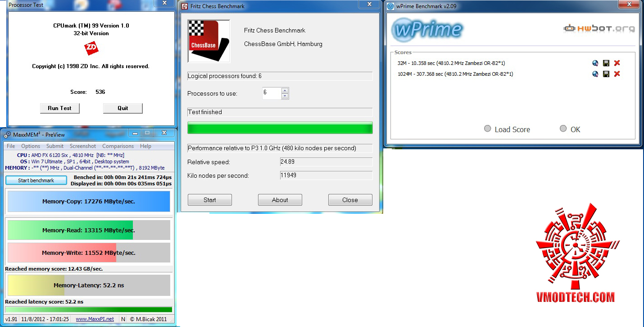This screenshot has width=644, height=327.
Task: Save the 1024M wPrime score to disk
Action: click(x=606, y=74)
